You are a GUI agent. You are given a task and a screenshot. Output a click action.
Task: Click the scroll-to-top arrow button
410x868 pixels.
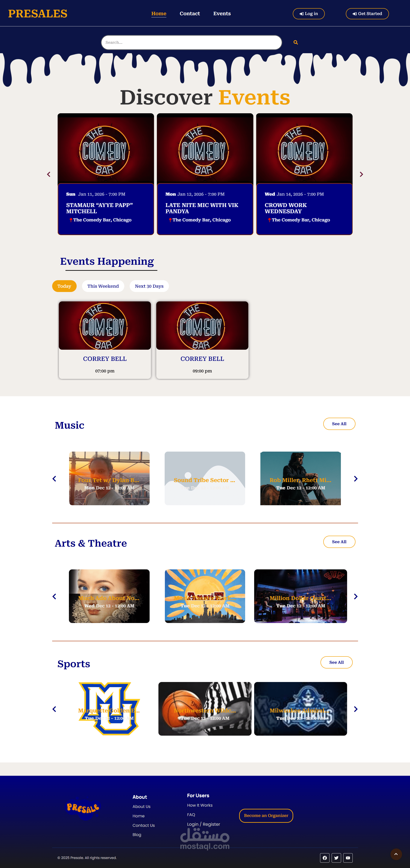click(396, 854)
